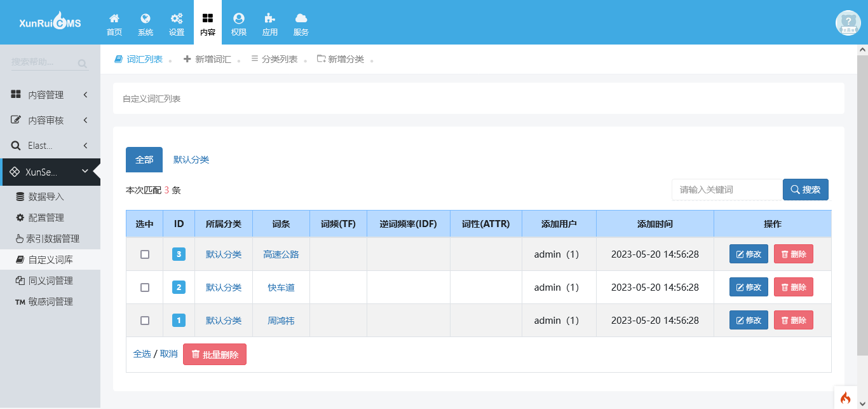Switch to 词汇列表 tab

click(139, 59)
